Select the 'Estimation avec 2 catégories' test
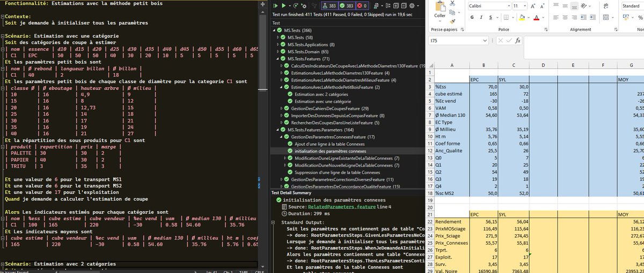The image size is (644, 273). pos(322,94)
